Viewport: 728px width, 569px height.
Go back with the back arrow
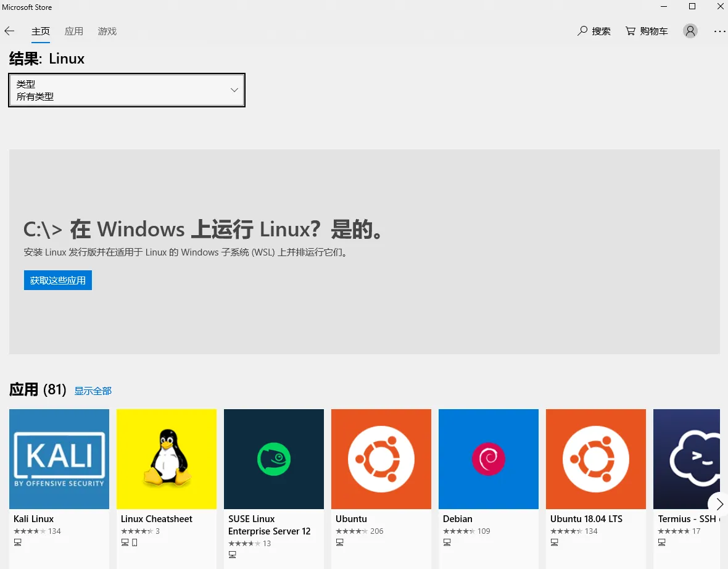(x=9, y=31)
